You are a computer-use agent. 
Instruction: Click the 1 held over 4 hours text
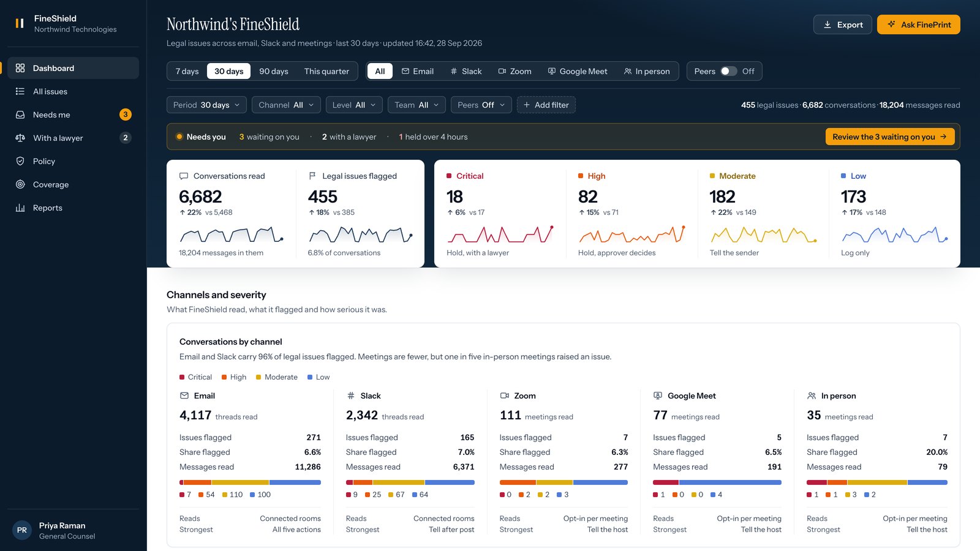click(433, 137)
